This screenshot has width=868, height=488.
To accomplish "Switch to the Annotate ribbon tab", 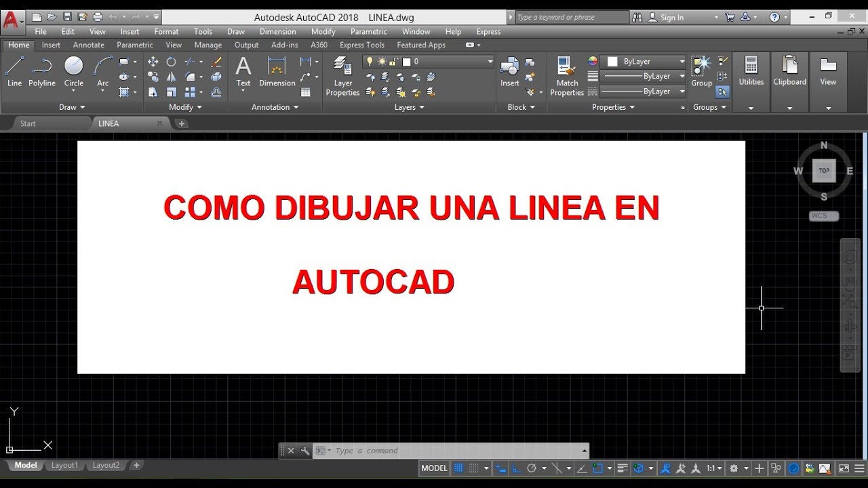I will point(89,45).
